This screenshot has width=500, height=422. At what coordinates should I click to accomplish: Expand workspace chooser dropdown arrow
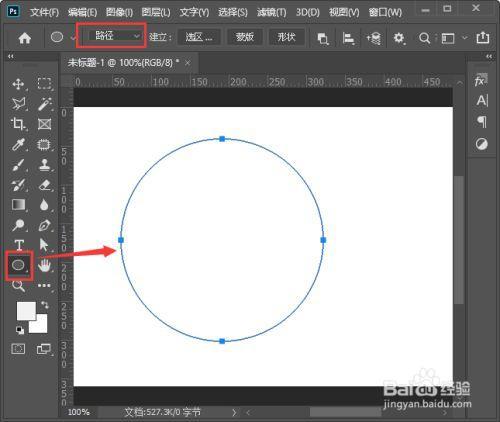pos(465,38)
